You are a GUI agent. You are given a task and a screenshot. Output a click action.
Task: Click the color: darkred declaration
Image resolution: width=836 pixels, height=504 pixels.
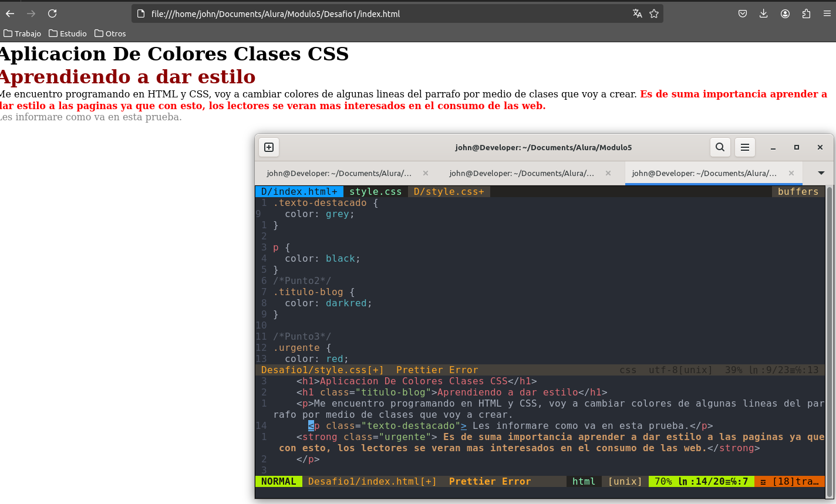(329, 303)
